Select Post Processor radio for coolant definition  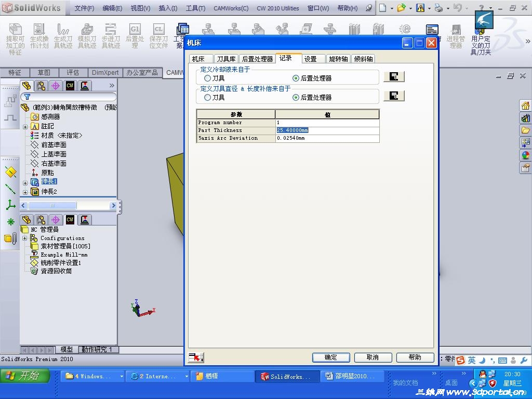click(296, 78)
